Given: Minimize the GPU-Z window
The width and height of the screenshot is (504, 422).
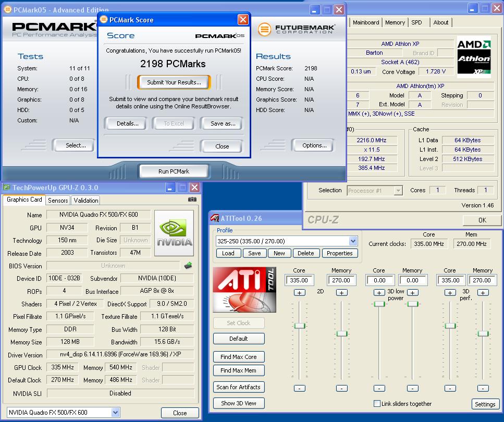Looking at the screenshot, I should (170, 188).
